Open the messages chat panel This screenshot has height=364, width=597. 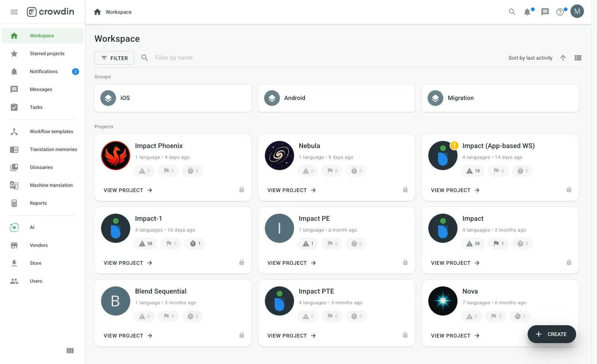point(545,12)
